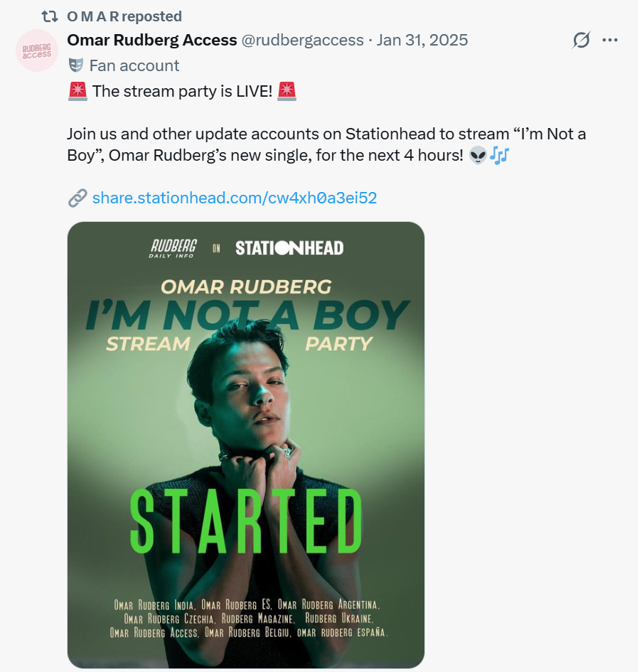Open the Rudberg Access profile avatar

36,51
